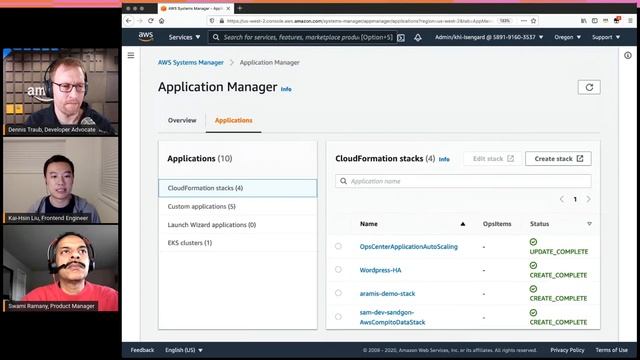Click the AWS logo home icon
The image size is (640, 360).
tap(146, 37)
